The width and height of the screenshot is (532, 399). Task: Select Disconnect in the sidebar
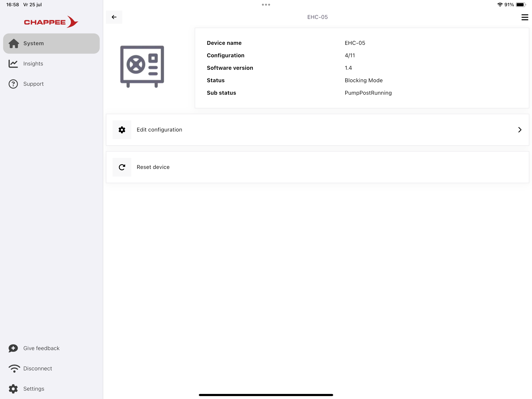pyautogui.click(x=51, y=368)
